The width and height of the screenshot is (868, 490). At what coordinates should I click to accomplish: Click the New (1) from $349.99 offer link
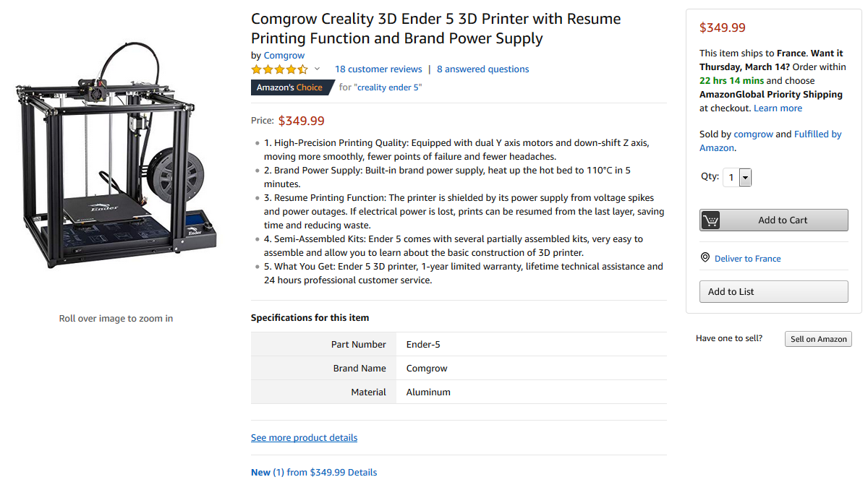[x=314, y=473]
